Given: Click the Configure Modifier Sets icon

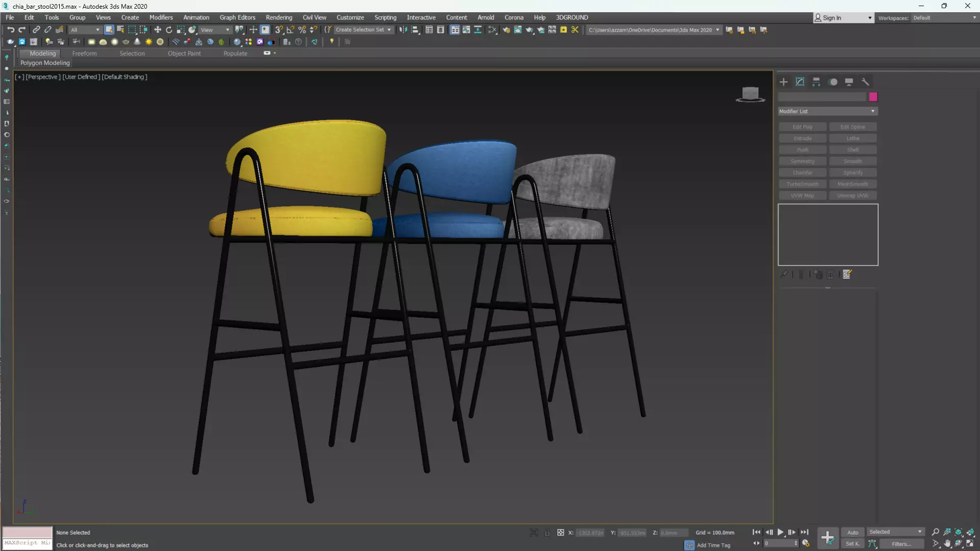Looking at the screenshot, I should click(847, 274).
